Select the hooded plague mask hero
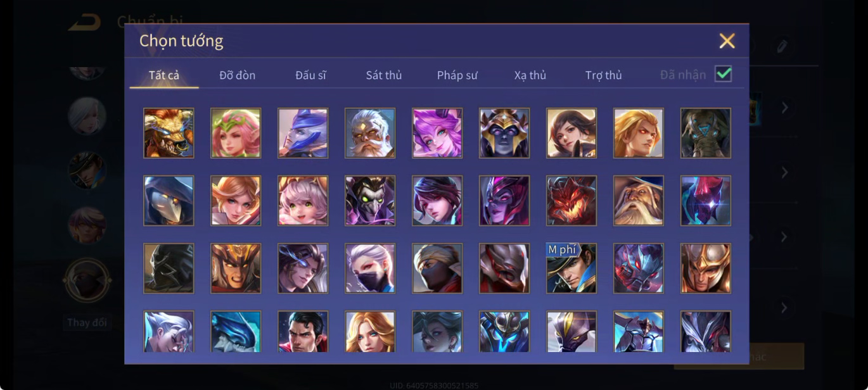This screenshot has height=390, width=868. click(169, 201)
